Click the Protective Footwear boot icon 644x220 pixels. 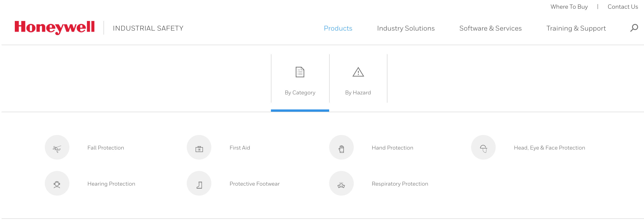(199, 184)
